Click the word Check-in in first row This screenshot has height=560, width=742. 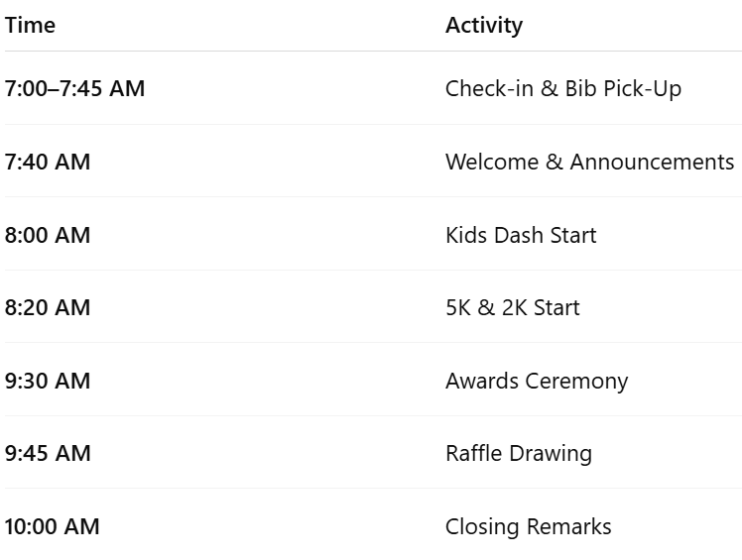pyautogui.click(x=489, y=88)
